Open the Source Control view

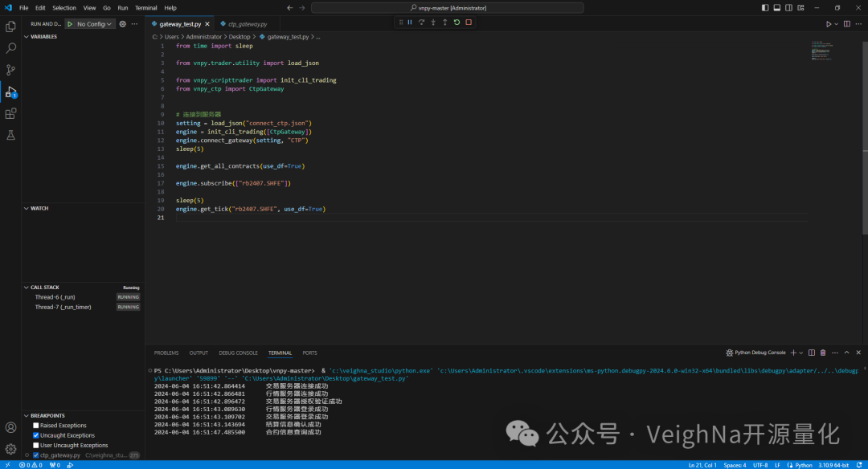click(x=10, y=70)
